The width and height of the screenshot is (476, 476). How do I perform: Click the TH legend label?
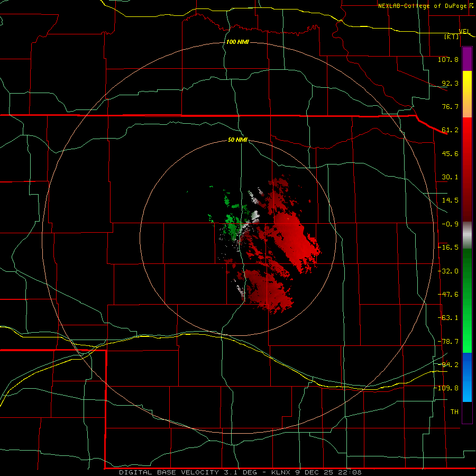pyautogui.click(x=454, y=412)
